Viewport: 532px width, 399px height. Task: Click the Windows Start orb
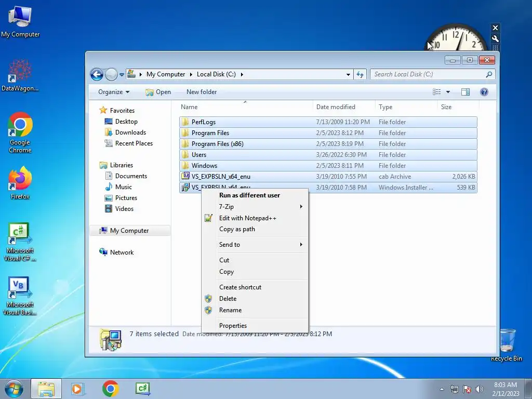[x=14, y=389]
